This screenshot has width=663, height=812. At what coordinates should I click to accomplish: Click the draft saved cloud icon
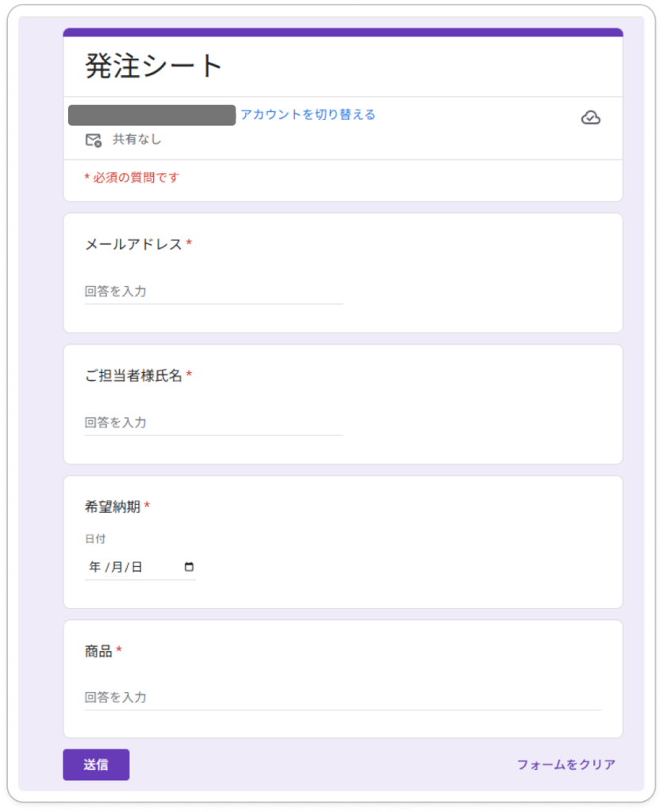(591, 117)
